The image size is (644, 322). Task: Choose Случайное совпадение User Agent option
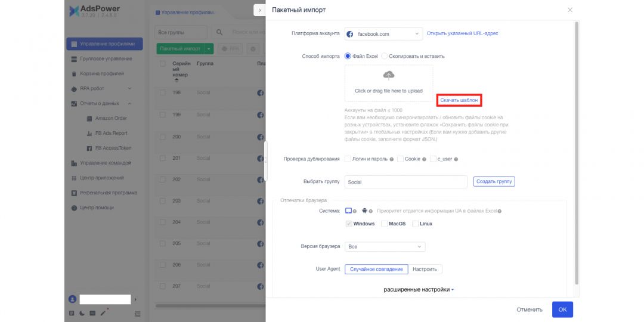coord(376,269)
